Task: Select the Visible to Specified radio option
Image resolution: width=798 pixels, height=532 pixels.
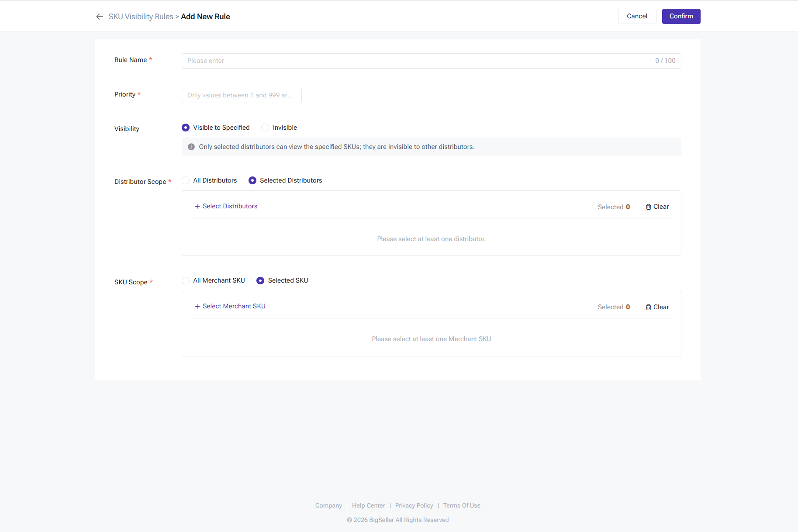Action: click(x=186, y=128)
